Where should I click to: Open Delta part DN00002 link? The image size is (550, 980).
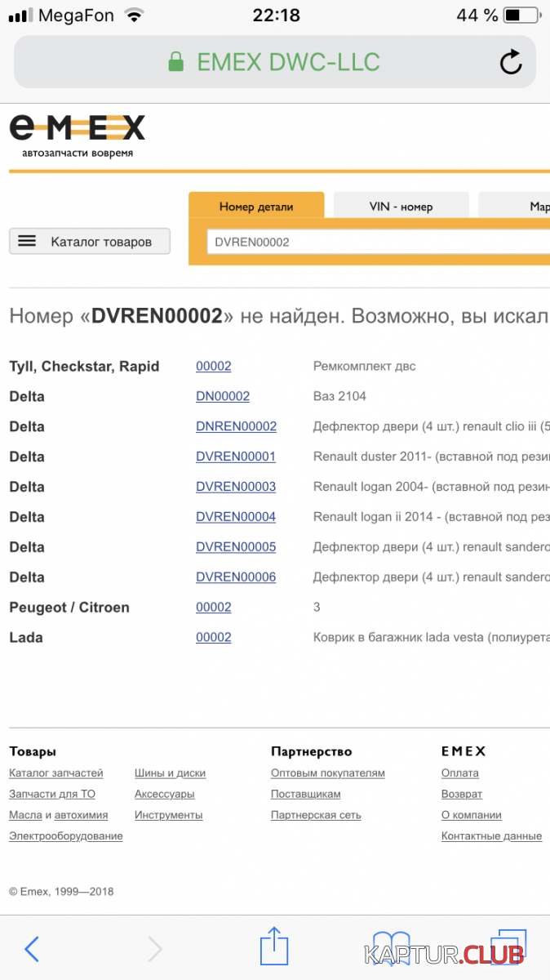[223, 396]
